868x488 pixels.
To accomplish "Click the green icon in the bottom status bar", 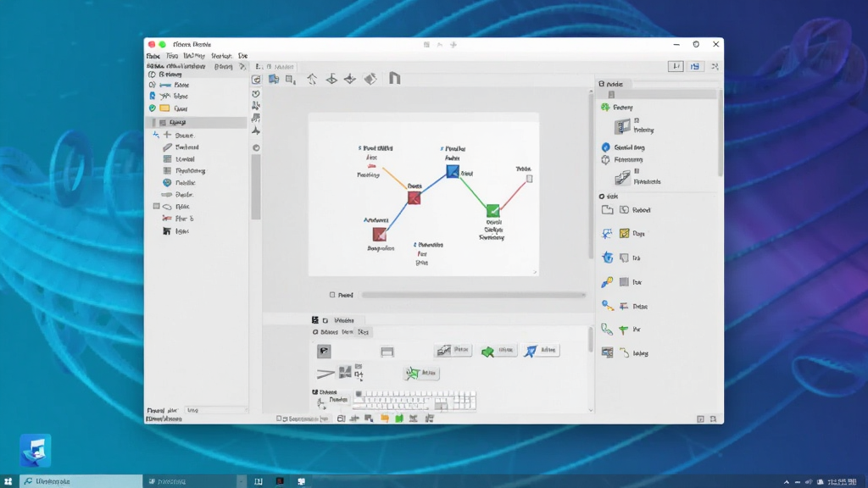I will (398, 419).
